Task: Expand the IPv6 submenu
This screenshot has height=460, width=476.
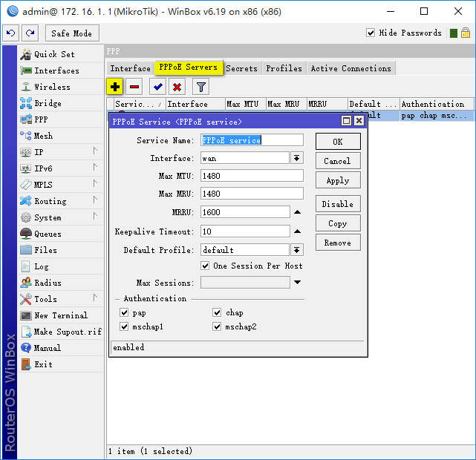Action: pos(95,167)
